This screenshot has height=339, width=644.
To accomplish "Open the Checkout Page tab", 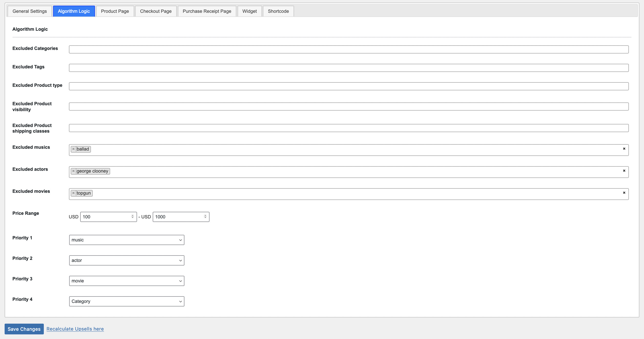I will [x=156, y=11].
